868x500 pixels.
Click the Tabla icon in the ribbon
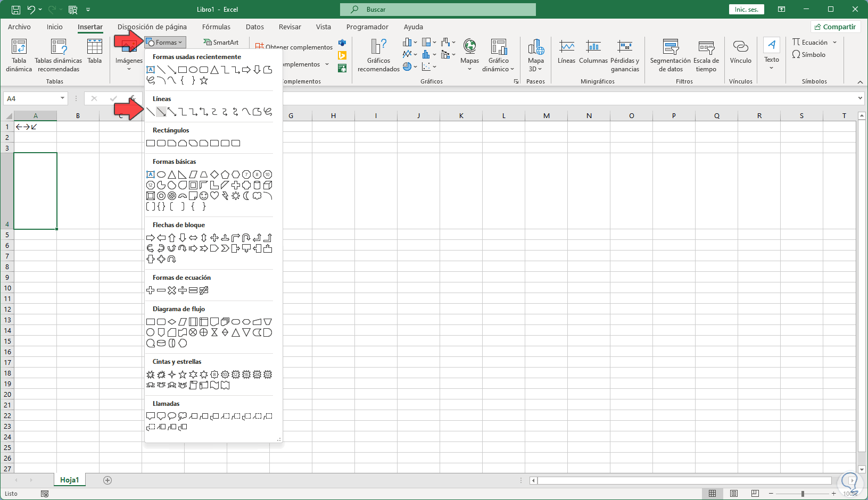coord(95,52)
